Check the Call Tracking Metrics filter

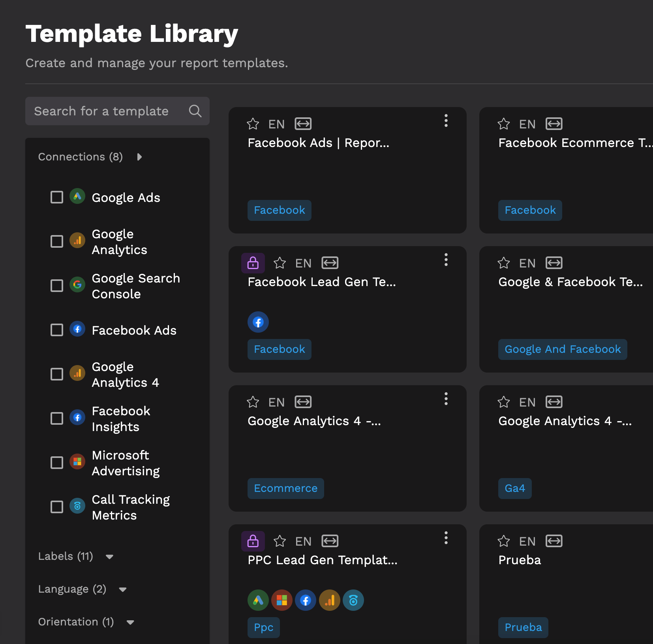point(57,507)
